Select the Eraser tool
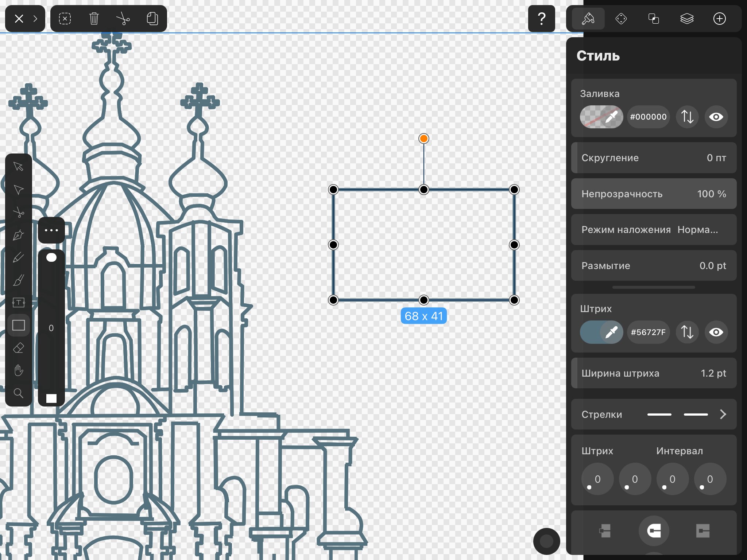747x560 pixels. coord(19,348)
